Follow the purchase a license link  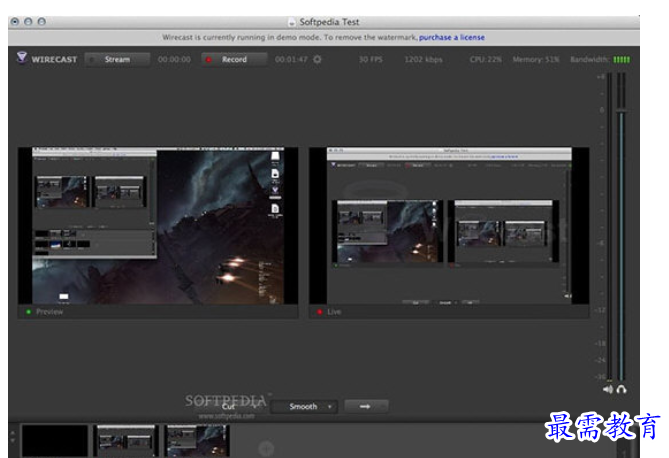tap(451, 37)
